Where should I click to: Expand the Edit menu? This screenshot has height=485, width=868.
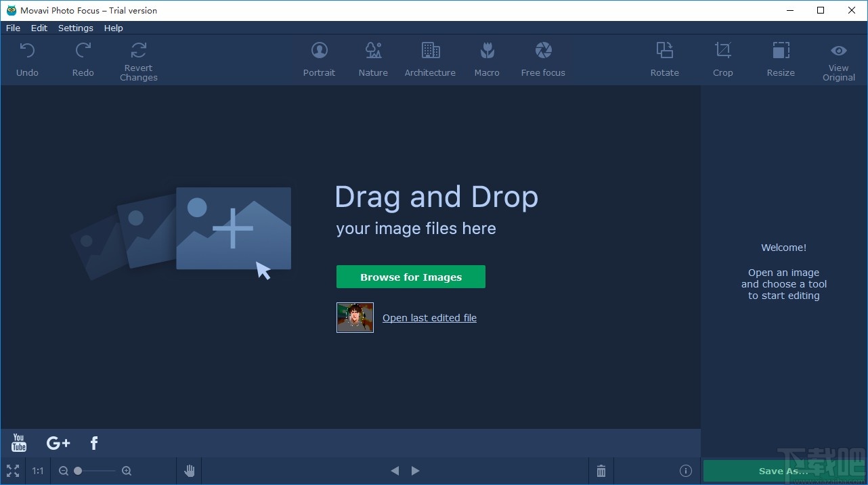39,28
